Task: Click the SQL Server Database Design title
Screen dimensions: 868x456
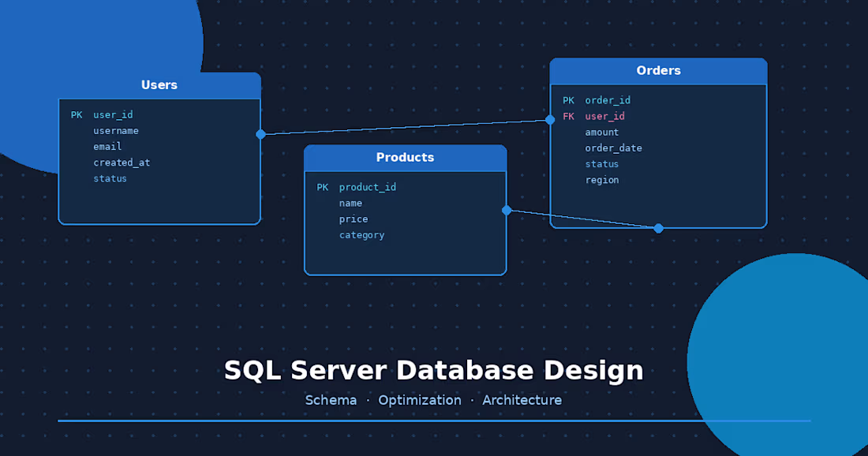Action: tap(434, 369)
